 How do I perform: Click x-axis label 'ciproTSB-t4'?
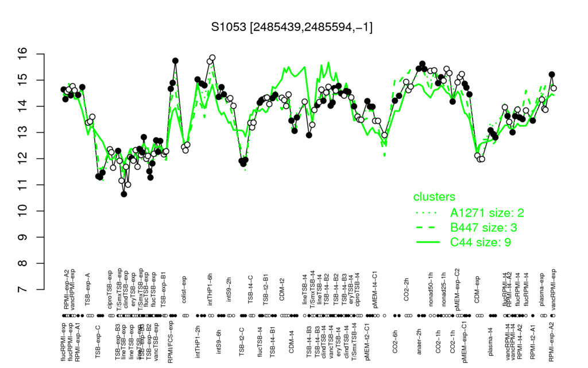click(357, 289)
